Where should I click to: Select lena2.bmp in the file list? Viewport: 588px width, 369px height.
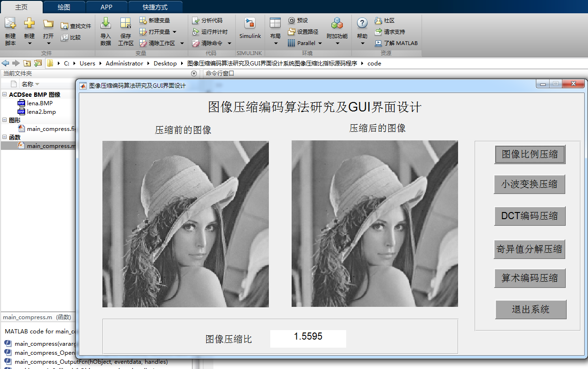[x=41, y=111]
